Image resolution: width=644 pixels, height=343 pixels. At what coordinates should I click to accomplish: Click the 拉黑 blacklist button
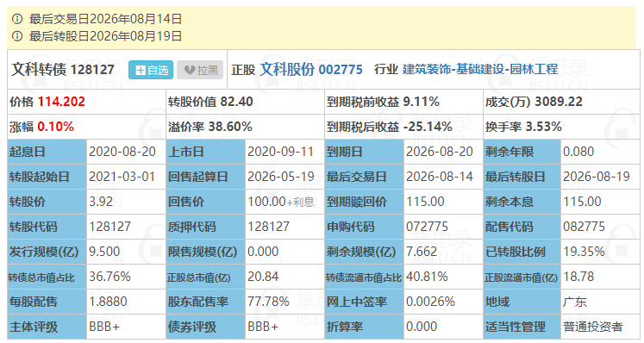tap(200, 70)
